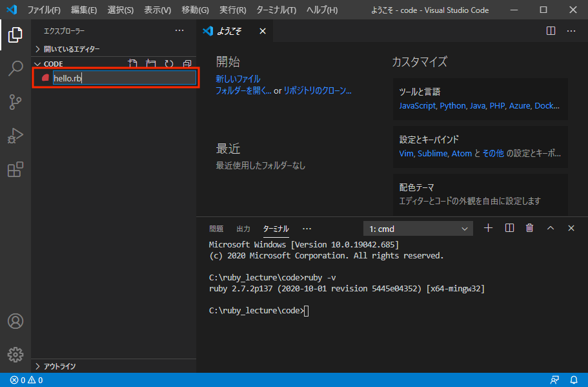Click the New File icon in CODE header
588x387 pixels.
[x=132, y=63]
